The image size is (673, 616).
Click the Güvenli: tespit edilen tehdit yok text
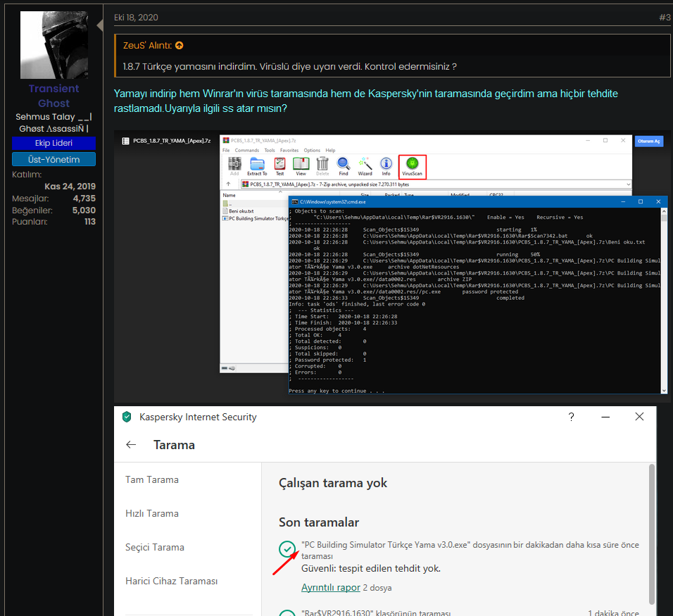(x=371, y=568)
